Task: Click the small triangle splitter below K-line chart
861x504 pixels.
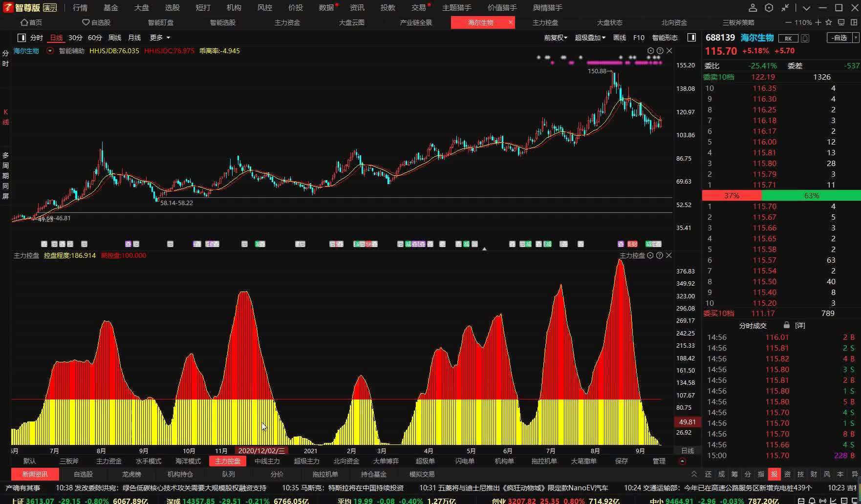Action: coord(484,249)
